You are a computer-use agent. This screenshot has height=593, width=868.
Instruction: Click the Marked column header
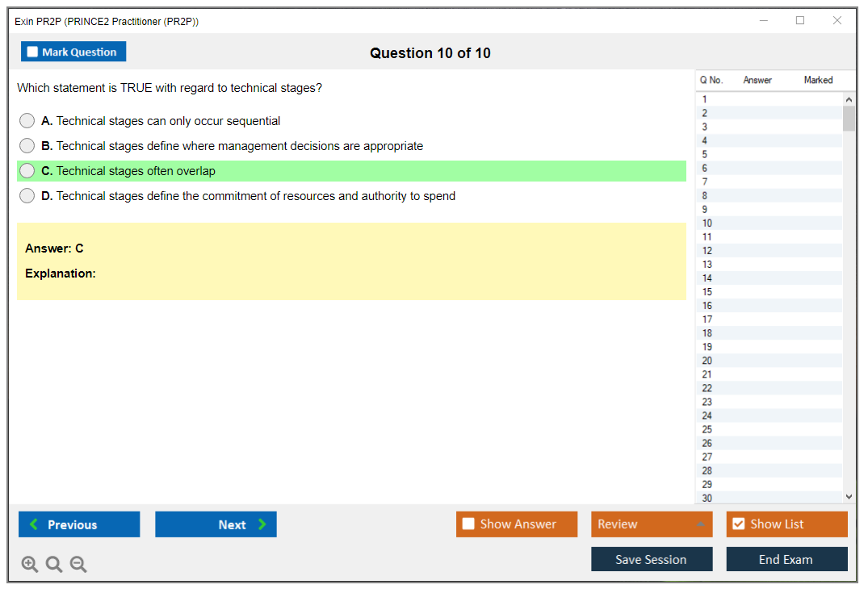[x=818, y=80]
